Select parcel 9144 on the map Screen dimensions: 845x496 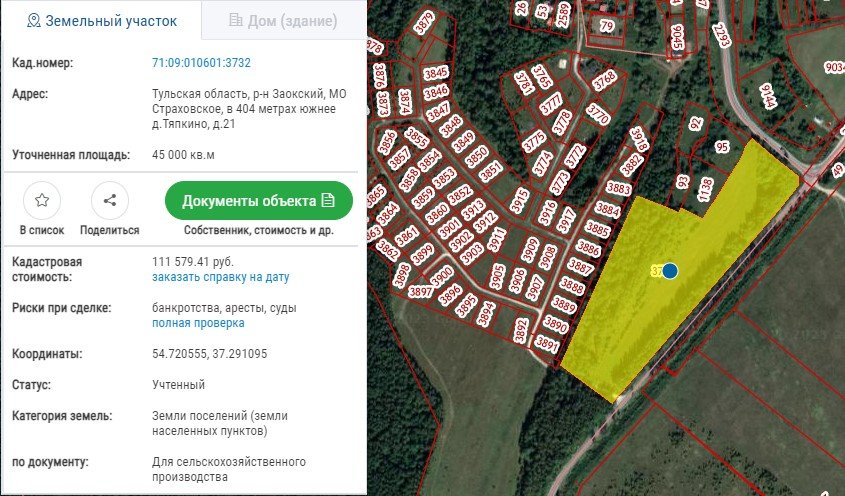[767, 96]
